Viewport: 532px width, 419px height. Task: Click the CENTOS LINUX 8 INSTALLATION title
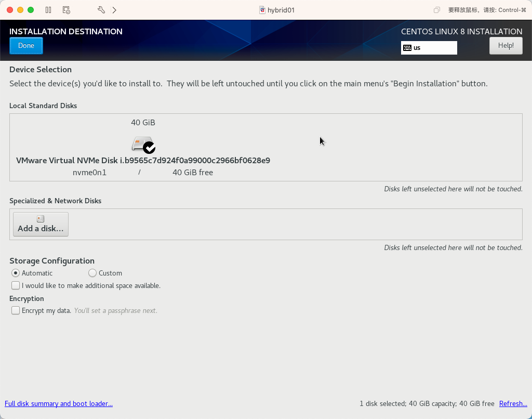point(462,32)
